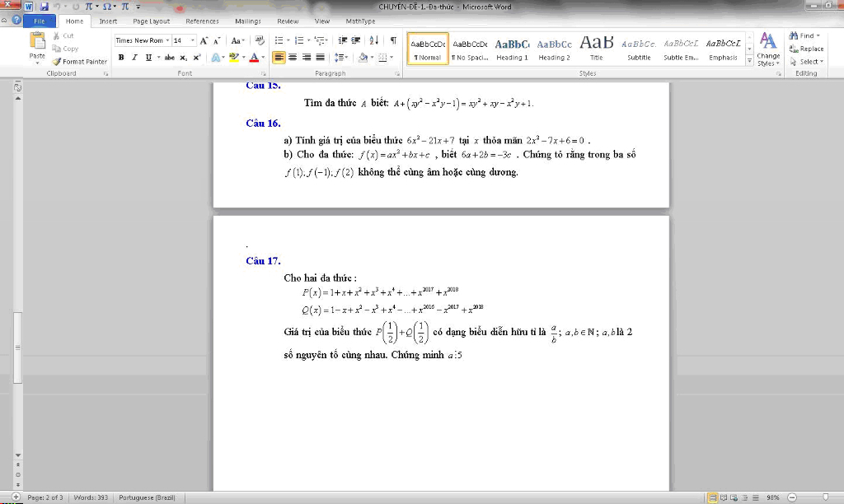This screenshot has height=504, width=844.
Task: Open the numbering list dropdown arrow
Action: click(x=308, y=40)
